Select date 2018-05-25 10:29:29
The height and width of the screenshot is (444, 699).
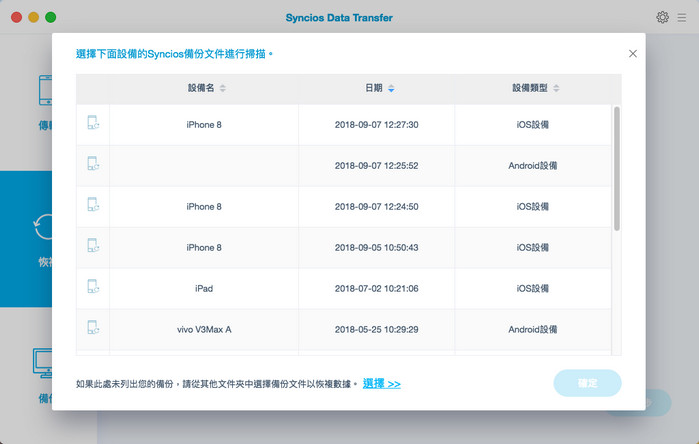pos(377,330)
